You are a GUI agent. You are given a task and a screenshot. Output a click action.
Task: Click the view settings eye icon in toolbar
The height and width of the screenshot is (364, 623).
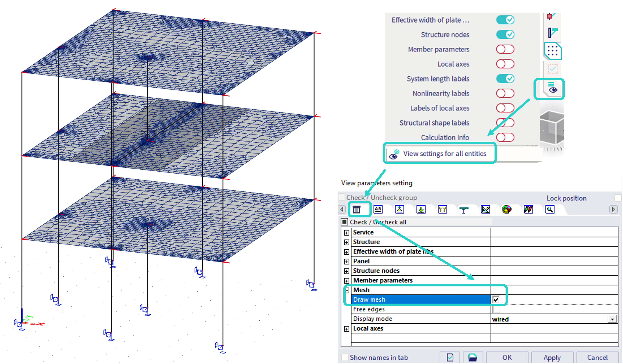(553, 89)
